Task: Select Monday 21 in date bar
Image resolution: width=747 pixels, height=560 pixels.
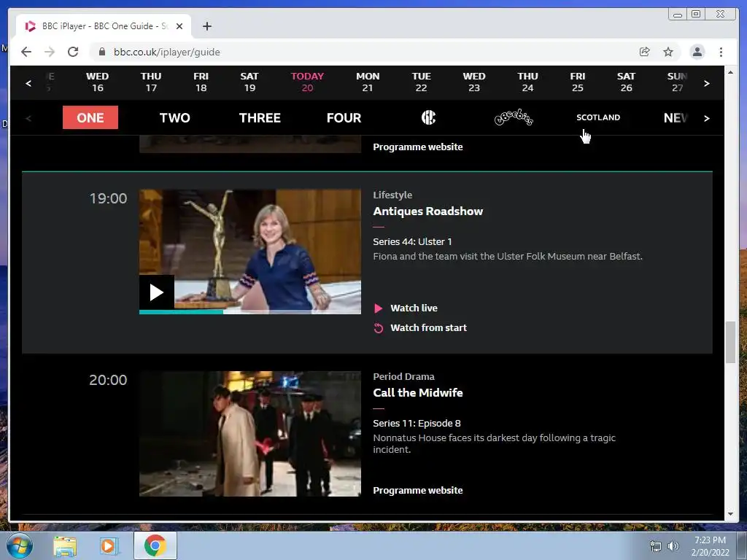Action: pos(368,82)
